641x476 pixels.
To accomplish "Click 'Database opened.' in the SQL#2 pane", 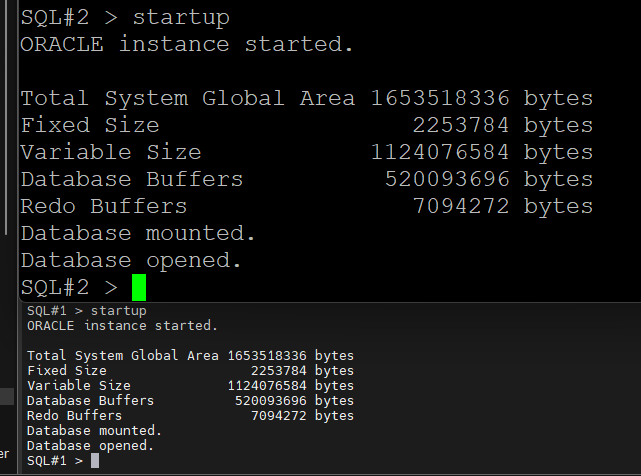I will [131, 260].
